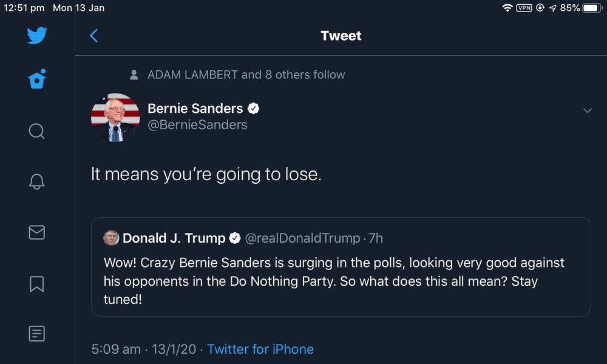Go back using the left chevron
This screenshot has height=364, width=607.
click(94, 36)
